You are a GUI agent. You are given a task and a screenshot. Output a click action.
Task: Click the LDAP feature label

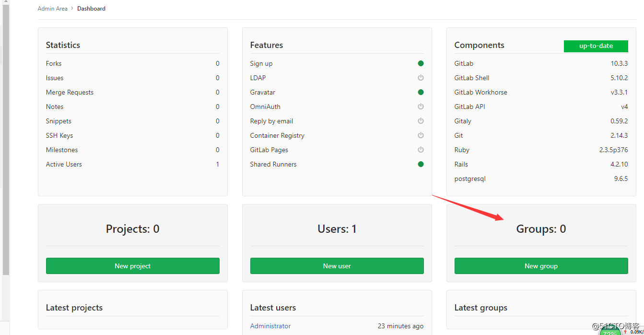(258, 78)
